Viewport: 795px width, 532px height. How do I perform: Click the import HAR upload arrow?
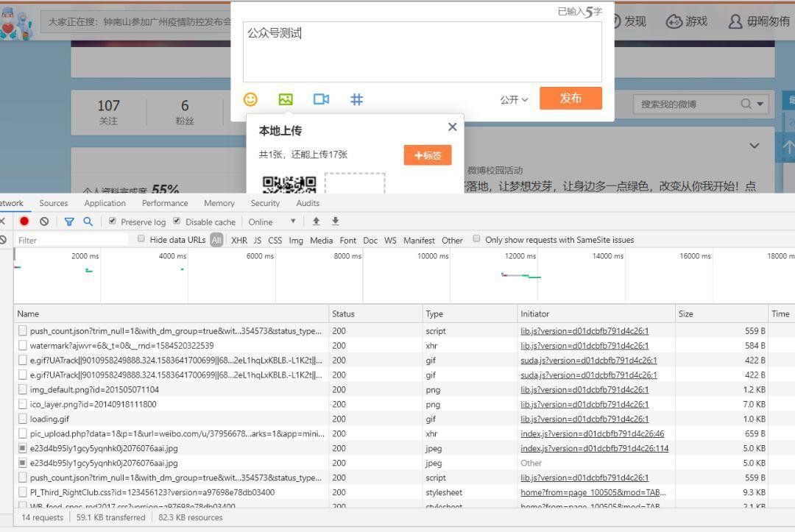(316, 221)
